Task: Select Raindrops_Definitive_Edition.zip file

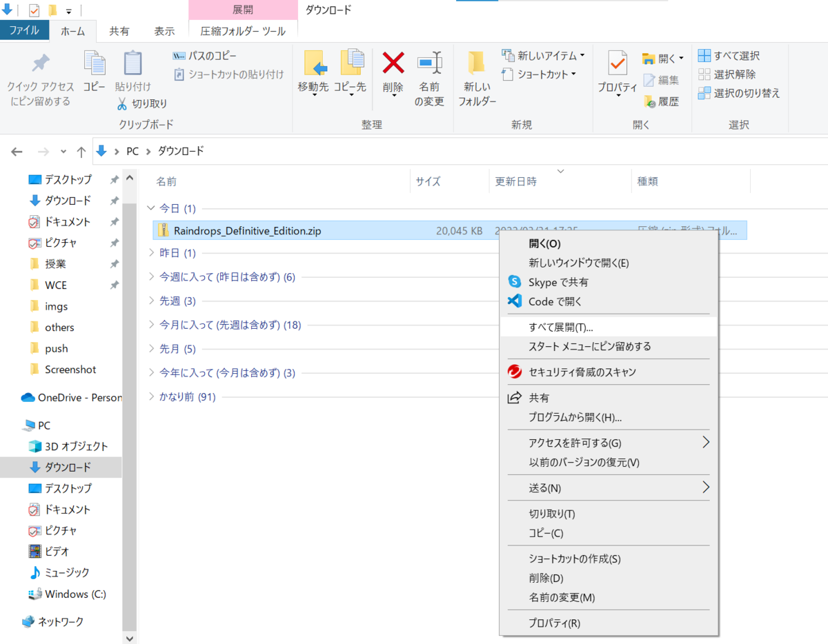Action: click(449, 230)
